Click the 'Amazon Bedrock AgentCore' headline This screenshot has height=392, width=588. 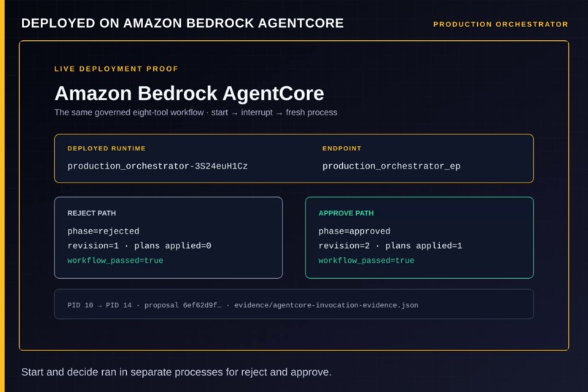click(189, 93)
